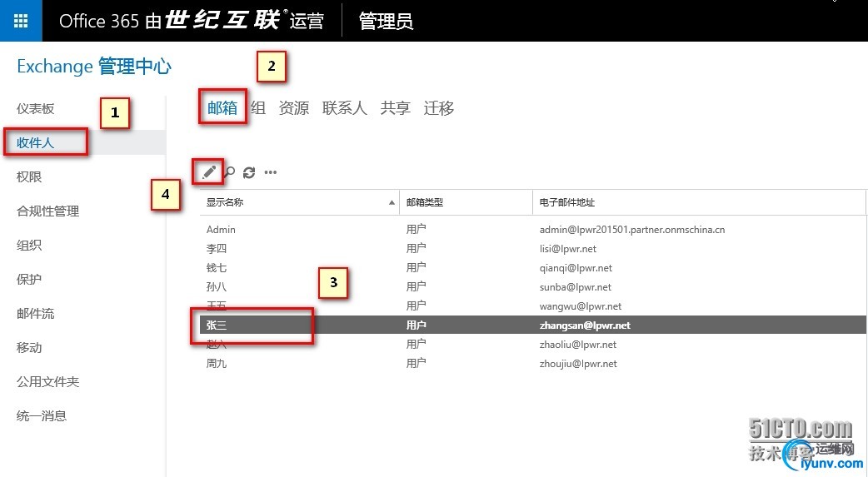
Task: Open the app launcher grid icon
Action: tap(21, 21)
